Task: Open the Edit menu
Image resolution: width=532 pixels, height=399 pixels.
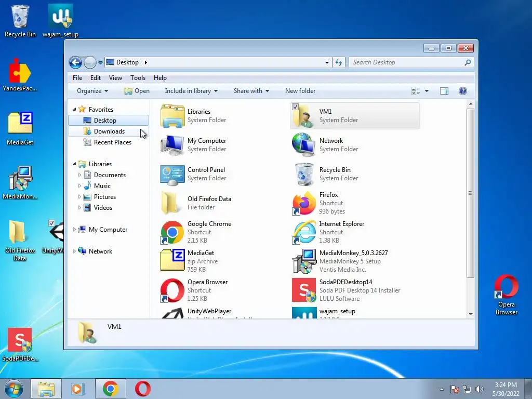Action: [96, 78]
